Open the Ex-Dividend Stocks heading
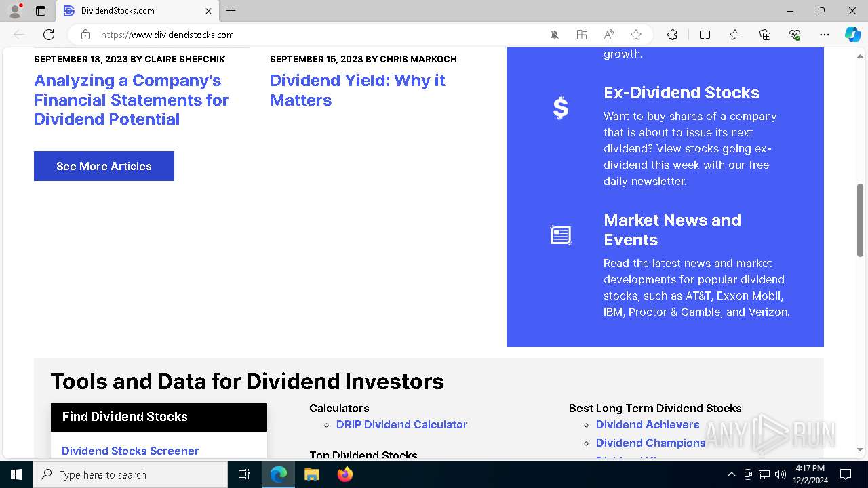Viewport: 868px width, 488px height. [x=682, y=92]
